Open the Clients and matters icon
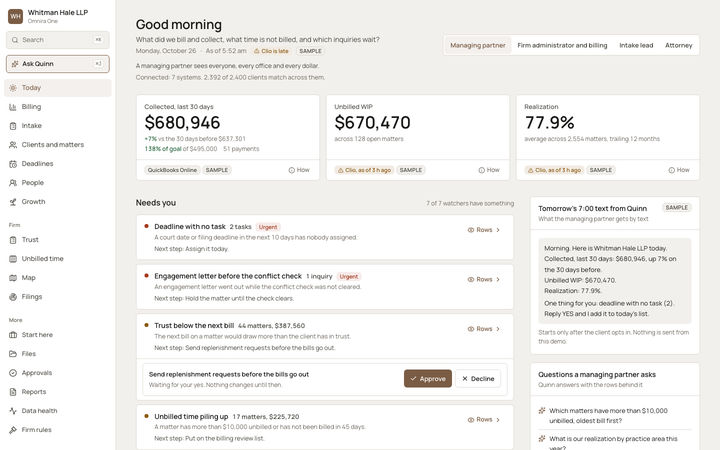This screenshot has width=720, height=450. coord(13,145)
